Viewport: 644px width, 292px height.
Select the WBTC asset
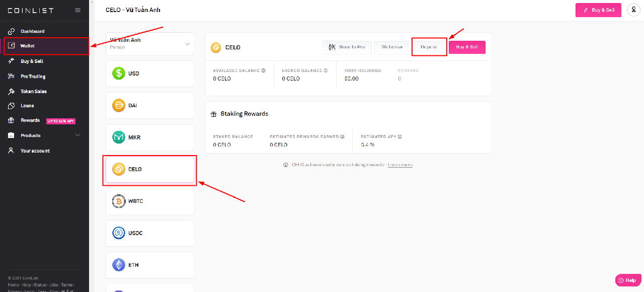pyautogui.click(x=134, y=201)
